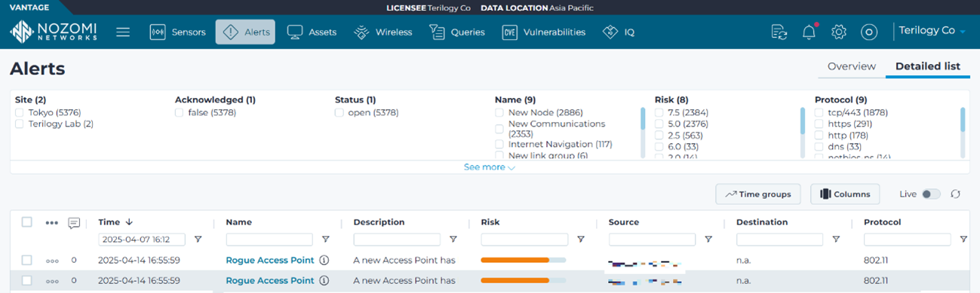This screenshot has height=293, width=980.
Task: Open the IQ section
Action: pos(619,32)
